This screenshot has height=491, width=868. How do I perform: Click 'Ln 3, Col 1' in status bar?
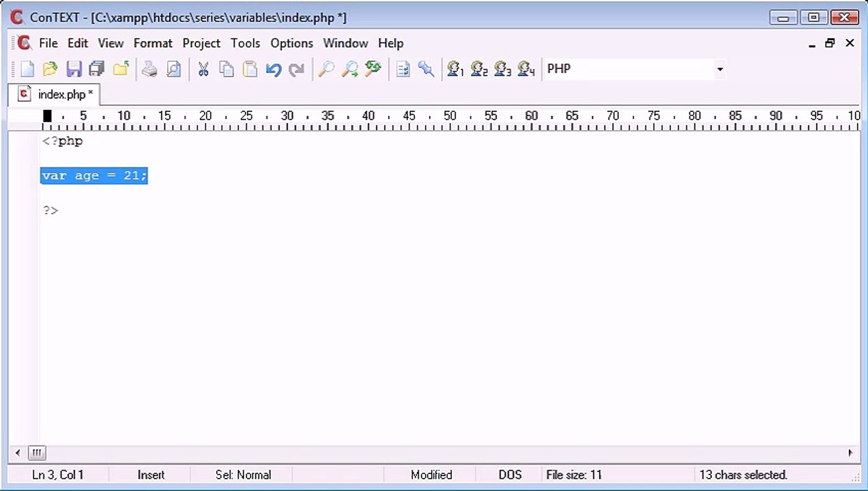(x=57, y=475)
